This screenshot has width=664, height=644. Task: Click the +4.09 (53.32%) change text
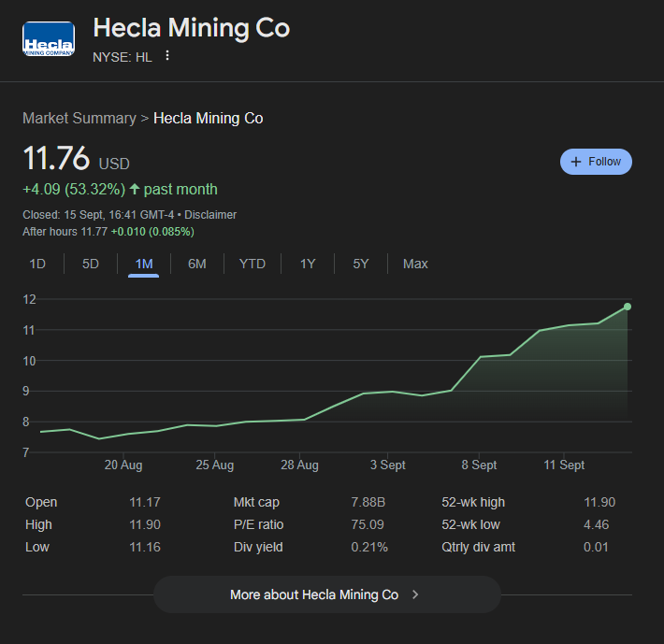(x=74, y=189)
